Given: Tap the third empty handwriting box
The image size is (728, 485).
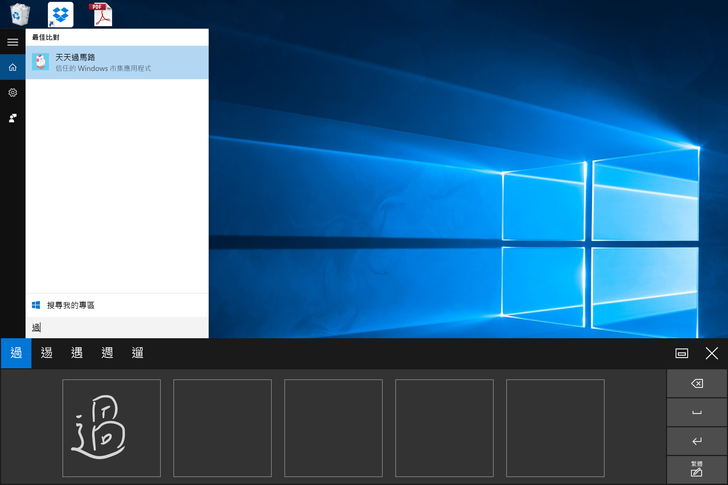Looking at the screenshot, I should click(x=333, y=428).
